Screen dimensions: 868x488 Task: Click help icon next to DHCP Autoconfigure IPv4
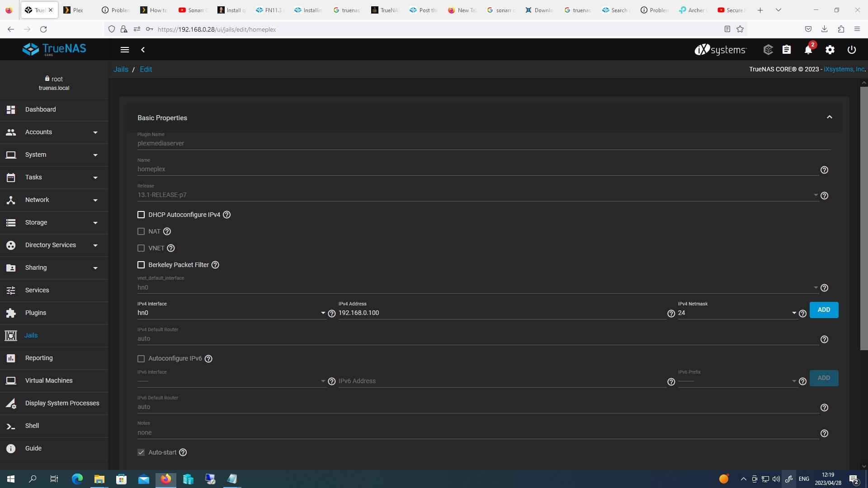(227, 215)
